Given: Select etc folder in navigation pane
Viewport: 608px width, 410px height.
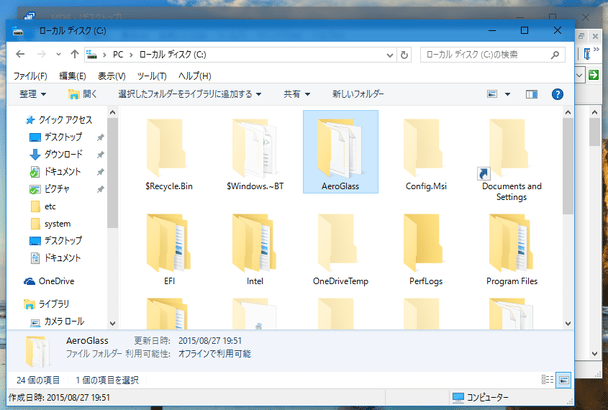Looking at the screenshot, I should coord(43,206).
